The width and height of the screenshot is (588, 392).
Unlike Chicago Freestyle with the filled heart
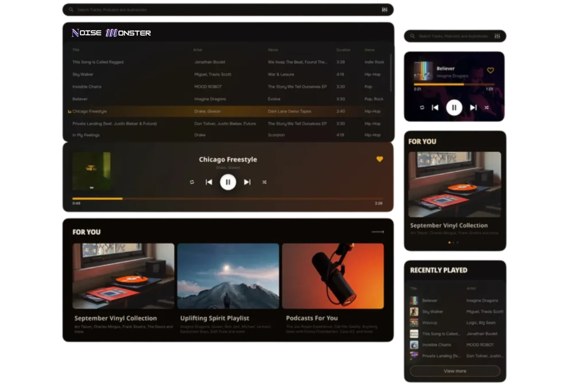tap(379, 159)
